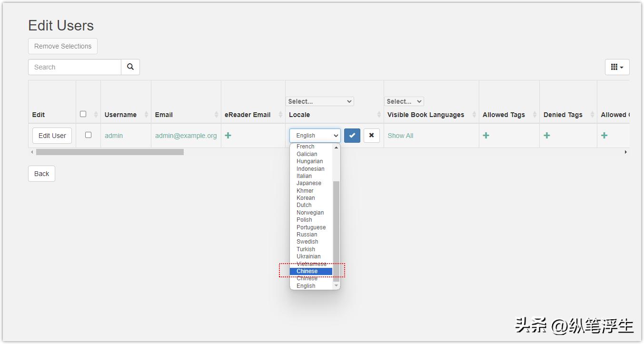Viewport: 644px width, 344px height.
Task: Select Russian in the locale list
Action: click(307, 235)
